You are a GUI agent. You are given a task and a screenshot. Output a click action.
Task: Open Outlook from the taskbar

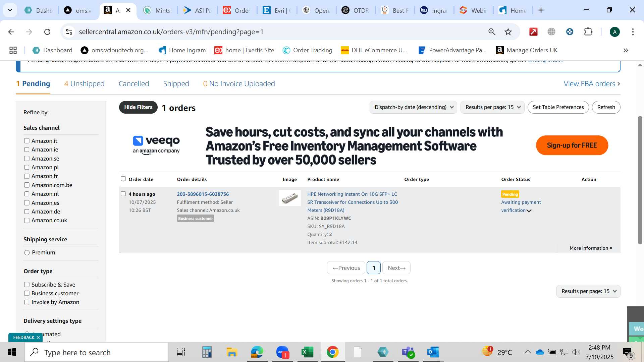pyautogui.click(x=433, y=352)
